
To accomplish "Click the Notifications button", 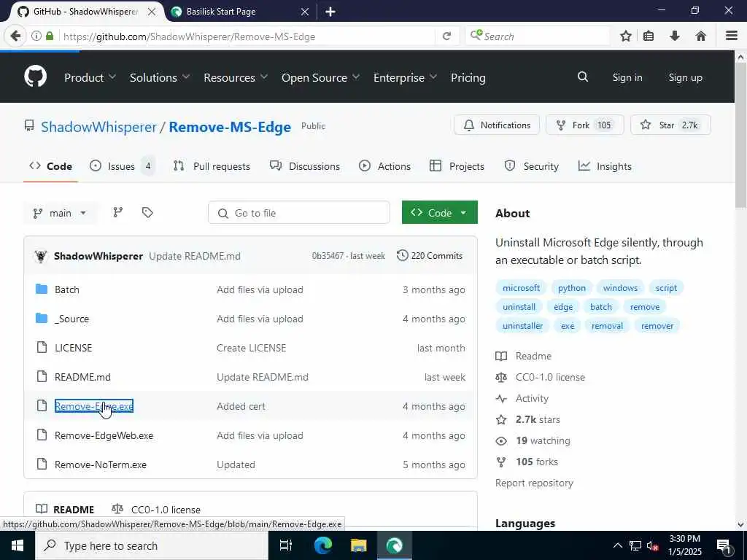I will 496,125.
